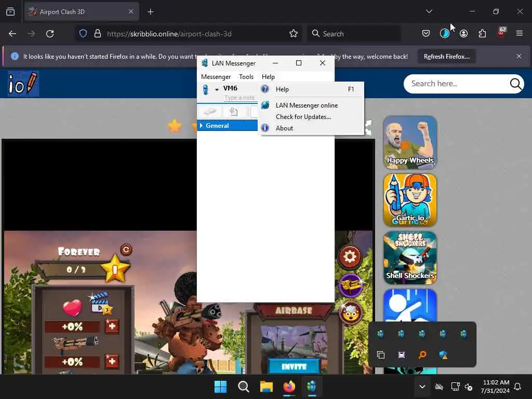Click the Type a note field

[240, 98]
